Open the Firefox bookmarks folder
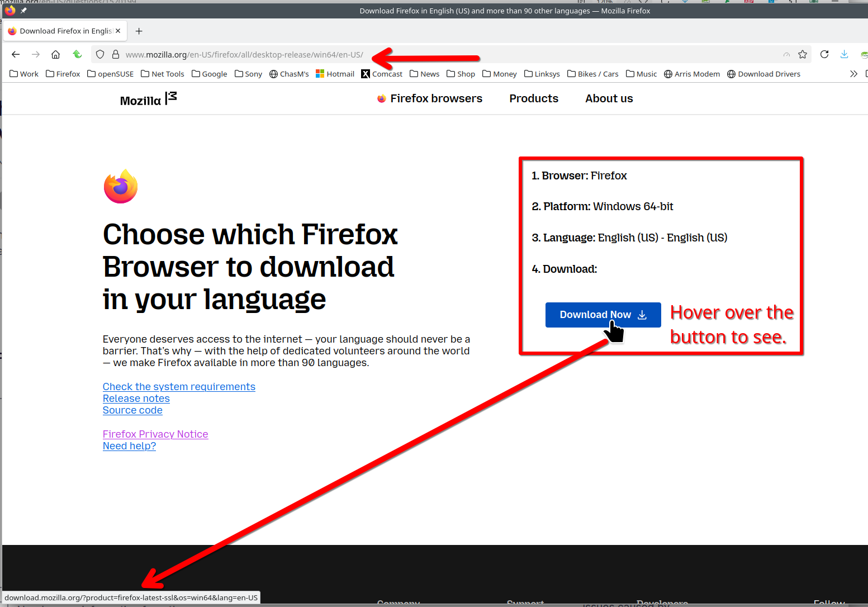868x607 pixels. point(63,74)
